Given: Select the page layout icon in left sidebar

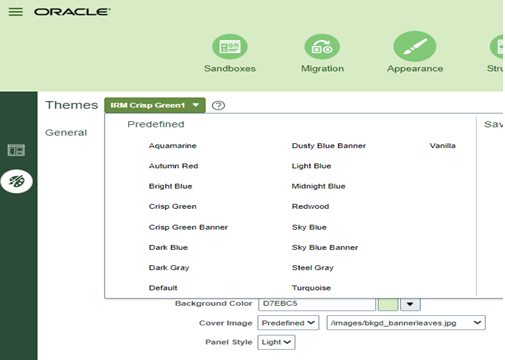Looking at the screenshot, I should 16,150.
